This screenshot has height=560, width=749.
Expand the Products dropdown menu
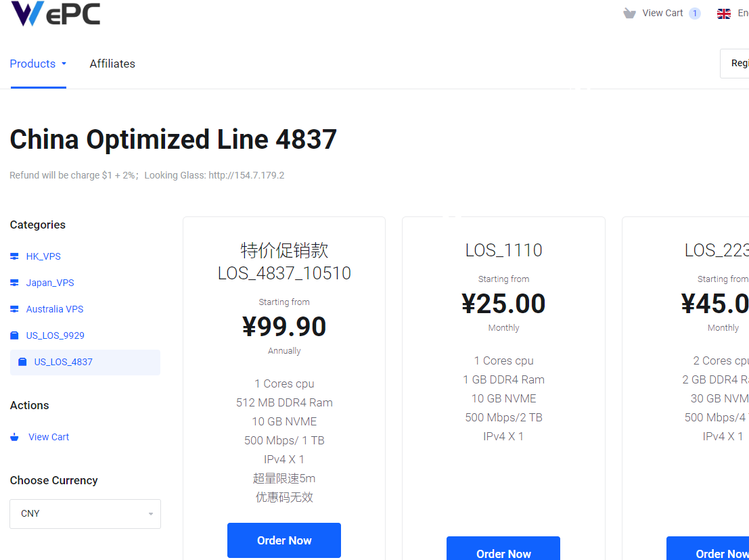(x=38, y=64)
